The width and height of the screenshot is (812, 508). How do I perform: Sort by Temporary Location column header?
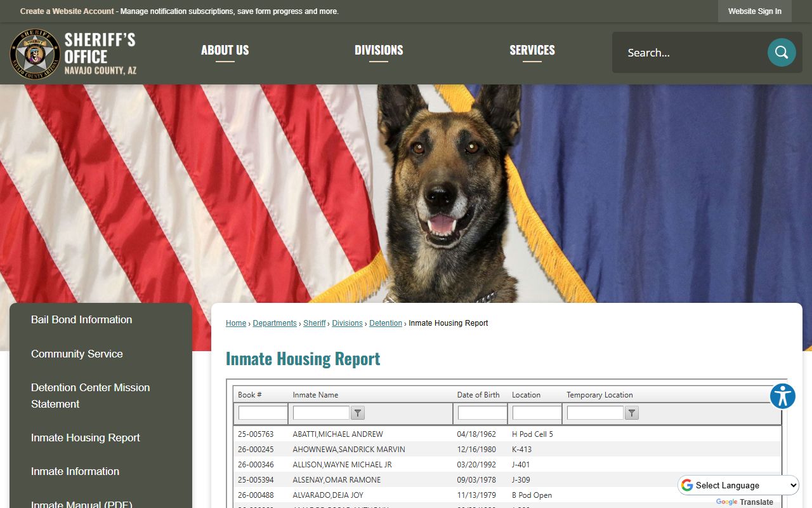[x=599, y=395]
